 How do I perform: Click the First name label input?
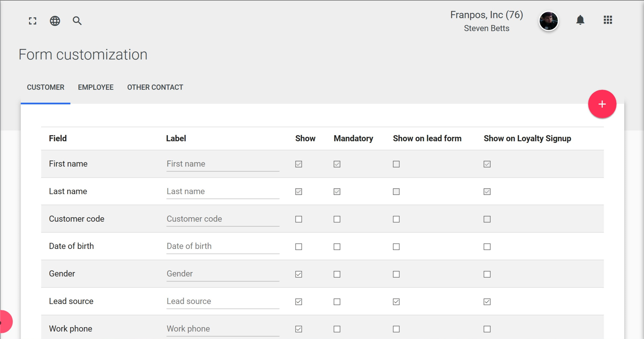[223, 164]
